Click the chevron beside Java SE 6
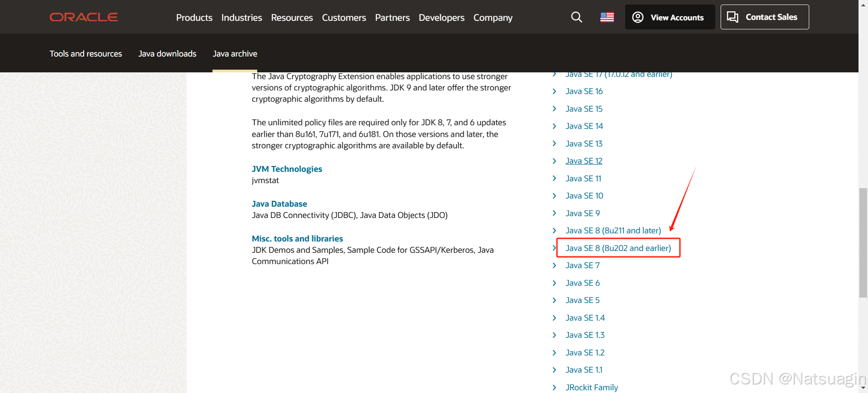This screenshot has width=868, height=393. coord(554,283)
